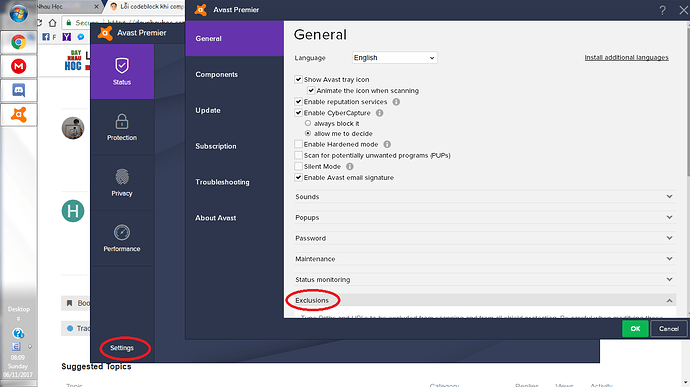Show info for Enable reputation services

click(396, 102)
